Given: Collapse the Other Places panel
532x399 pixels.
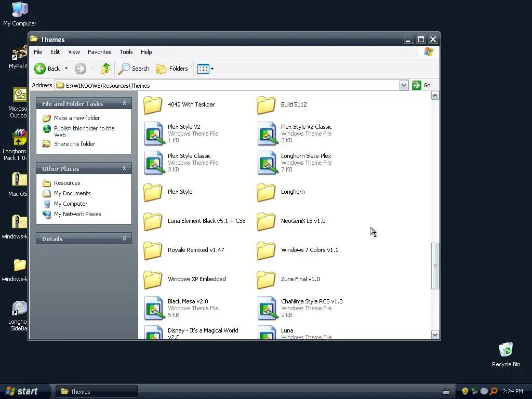Looking at the screenshot, I should click(125, 168).
